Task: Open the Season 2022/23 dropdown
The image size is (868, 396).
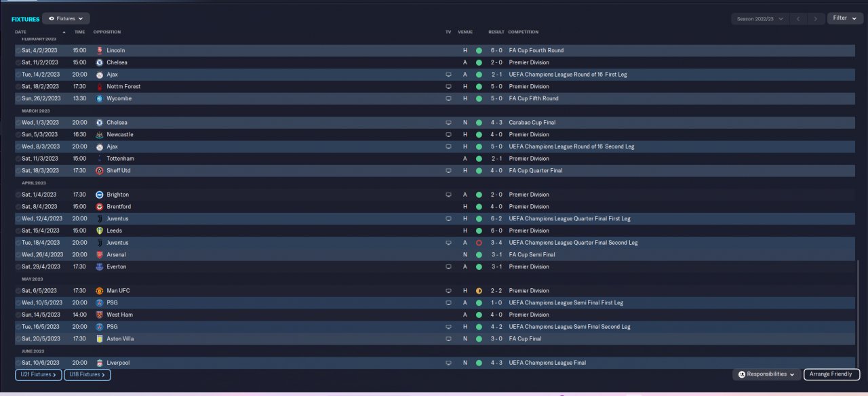Action: pyautogui.click(x=760, y=19)
